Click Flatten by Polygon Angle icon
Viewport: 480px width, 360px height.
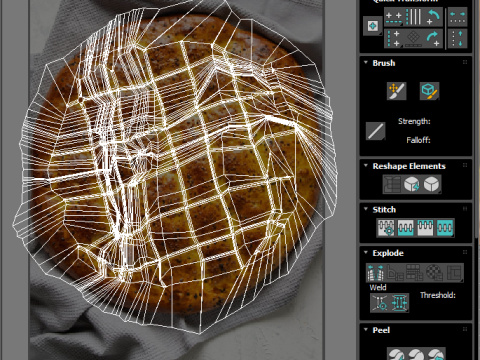(395, 273)
